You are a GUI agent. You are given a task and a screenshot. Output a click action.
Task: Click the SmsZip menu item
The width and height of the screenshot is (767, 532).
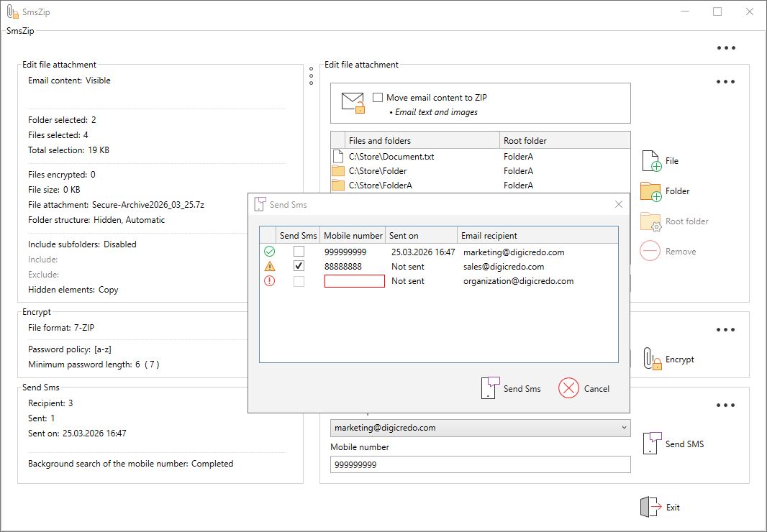[20, 31]
